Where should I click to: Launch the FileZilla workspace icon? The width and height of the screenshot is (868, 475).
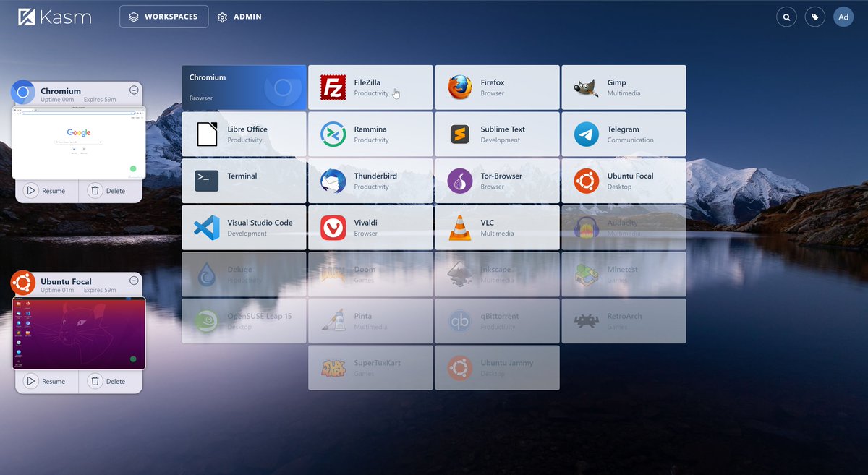click(333, 87)
